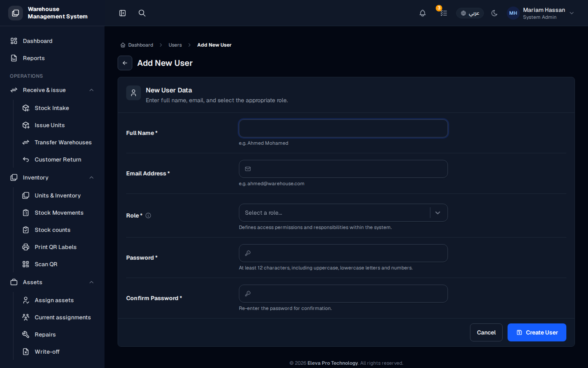The width and height of the screenshot is (588, 368).
Task: Open Dashboard in the sidebar
Action: [x=52, y=41]
